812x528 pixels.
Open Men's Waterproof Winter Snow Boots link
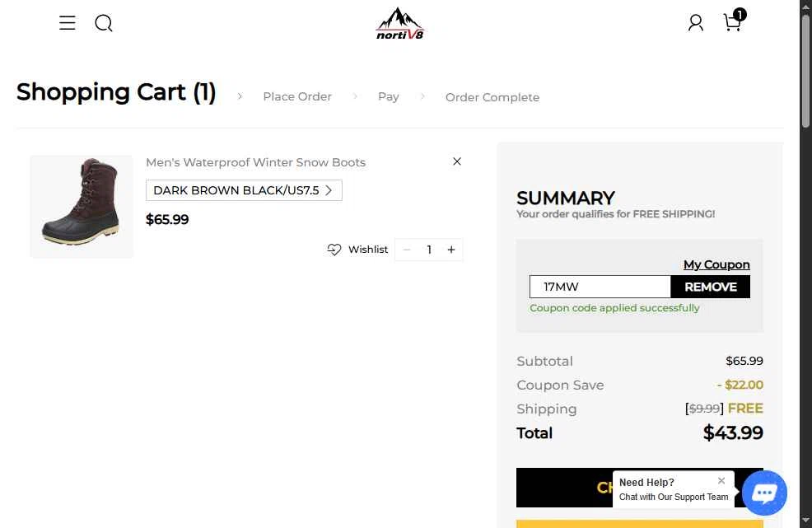point(255,162)
